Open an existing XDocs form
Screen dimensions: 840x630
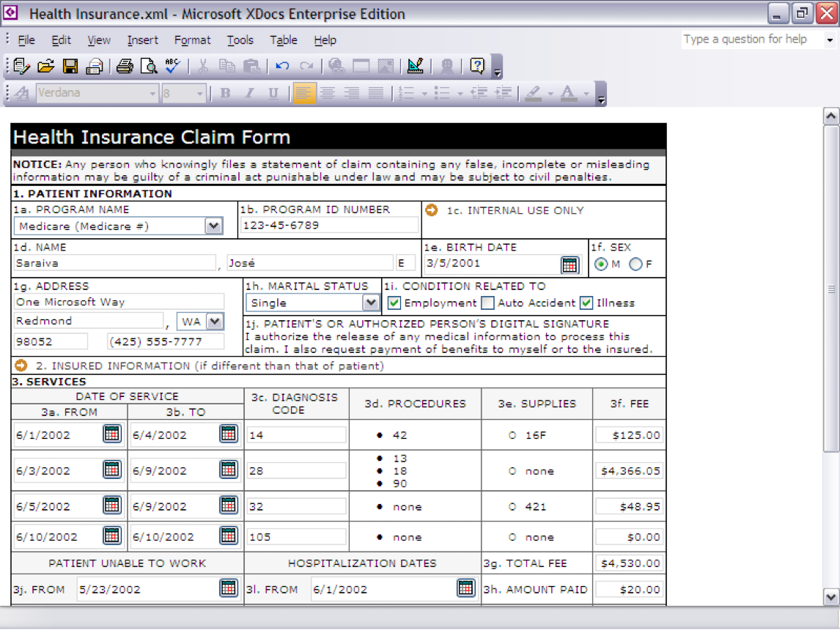tap(45, 65)
